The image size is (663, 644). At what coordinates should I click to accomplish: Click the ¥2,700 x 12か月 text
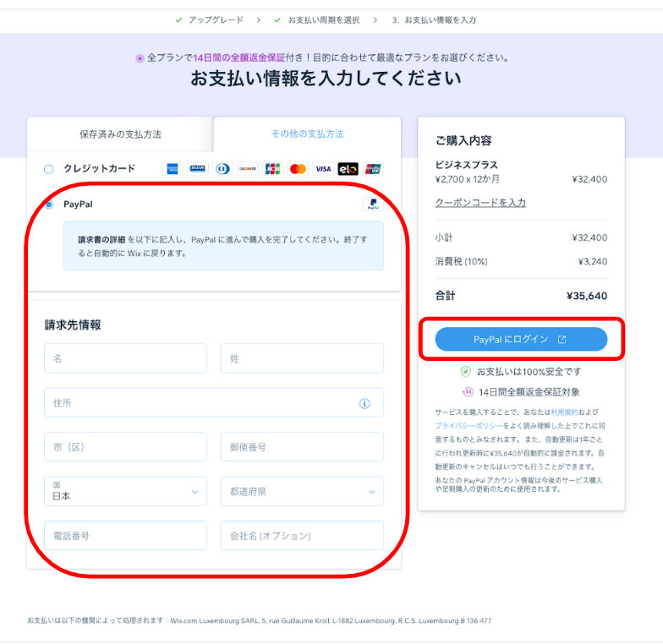(467, 179)
